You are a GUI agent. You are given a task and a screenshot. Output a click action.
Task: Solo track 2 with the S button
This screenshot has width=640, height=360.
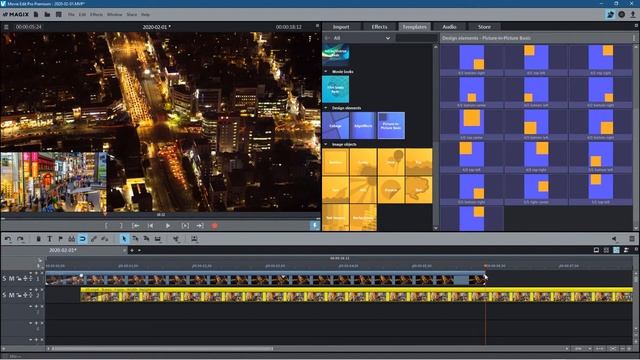click(x=4, y=295)
